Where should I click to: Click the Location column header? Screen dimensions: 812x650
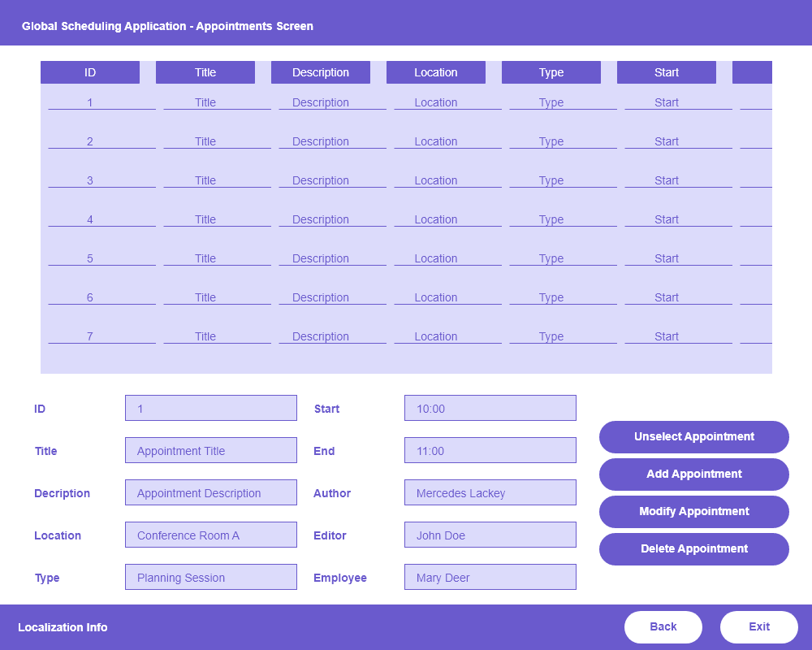pyautogui.click(x=435, y=72)
